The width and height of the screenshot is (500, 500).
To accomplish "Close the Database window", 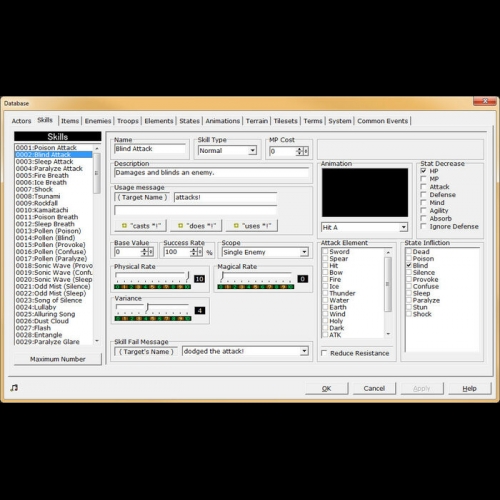I will pos(485,101).
